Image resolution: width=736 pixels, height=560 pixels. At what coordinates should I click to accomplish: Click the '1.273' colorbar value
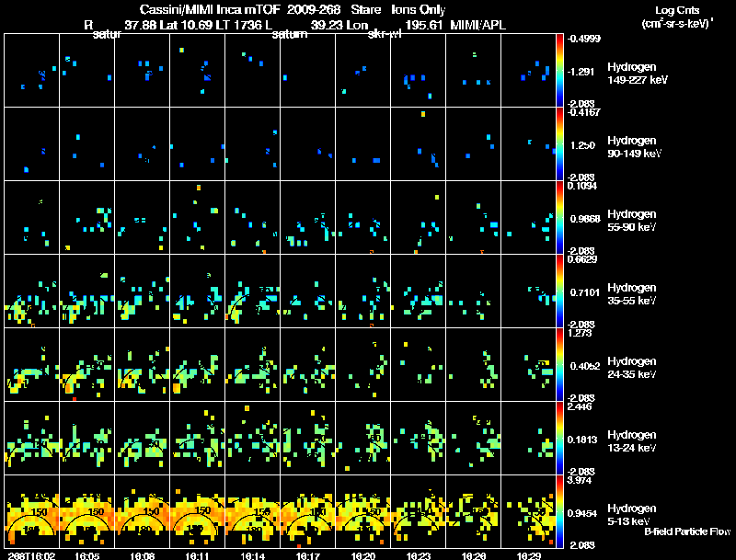(580, 334)
